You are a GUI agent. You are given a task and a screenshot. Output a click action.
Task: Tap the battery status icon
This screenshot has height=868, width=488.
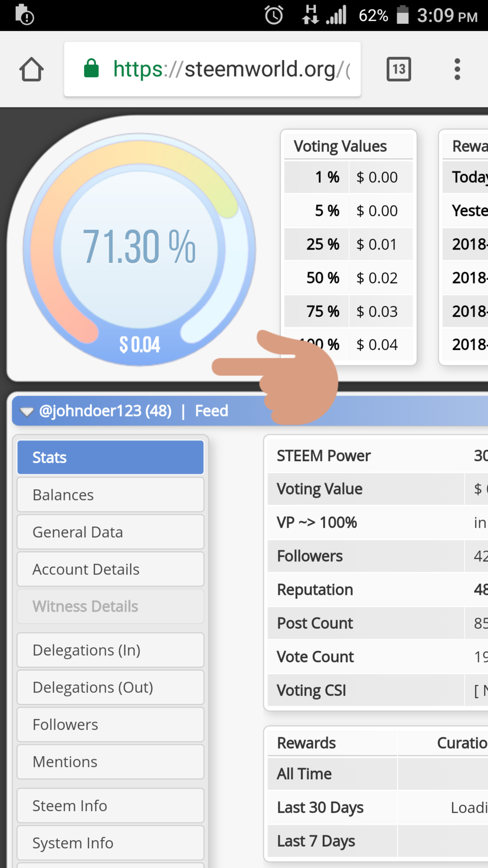(402, 15)
